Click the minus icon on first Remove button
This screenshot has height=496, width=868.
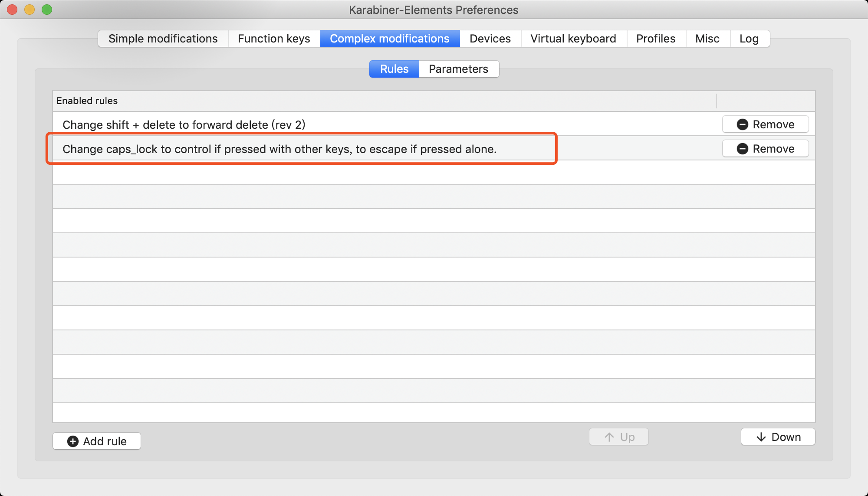point(742,124)
